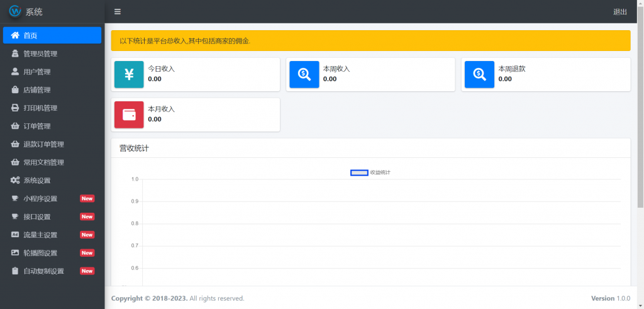Open 自动复制设置 in the sidebar

point(52,271)
